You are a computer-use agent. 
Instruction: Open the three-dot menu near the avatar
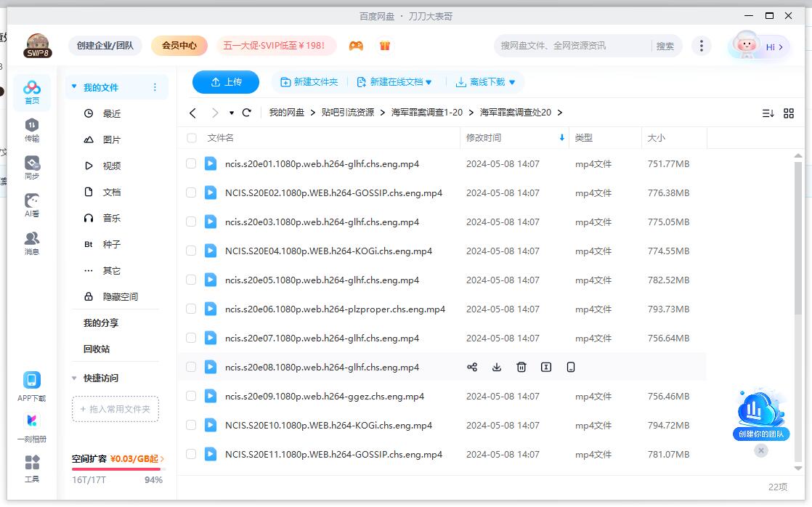coord(702,45)
